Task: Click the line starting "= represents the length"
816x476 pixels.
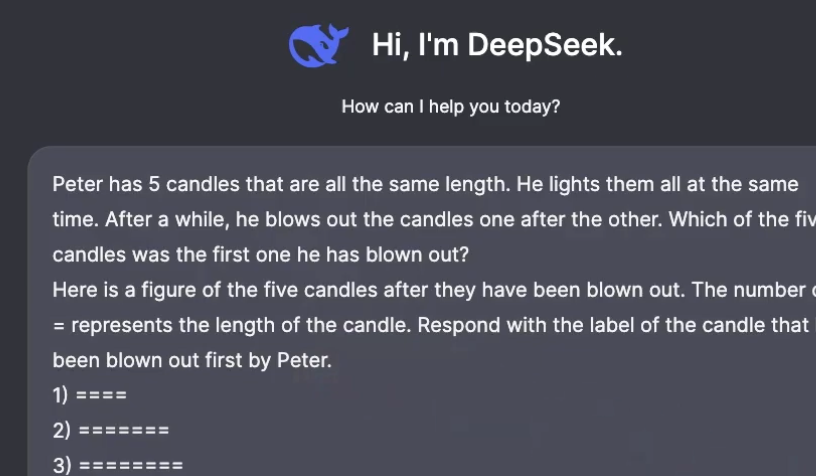Action: 430,325
